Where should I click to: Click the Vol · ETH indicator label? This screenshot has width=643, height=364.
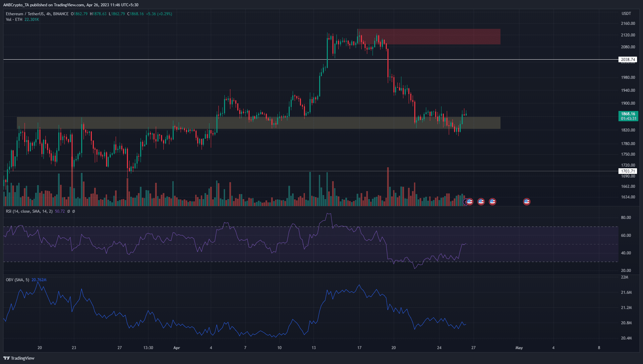(x=14, y=20)
